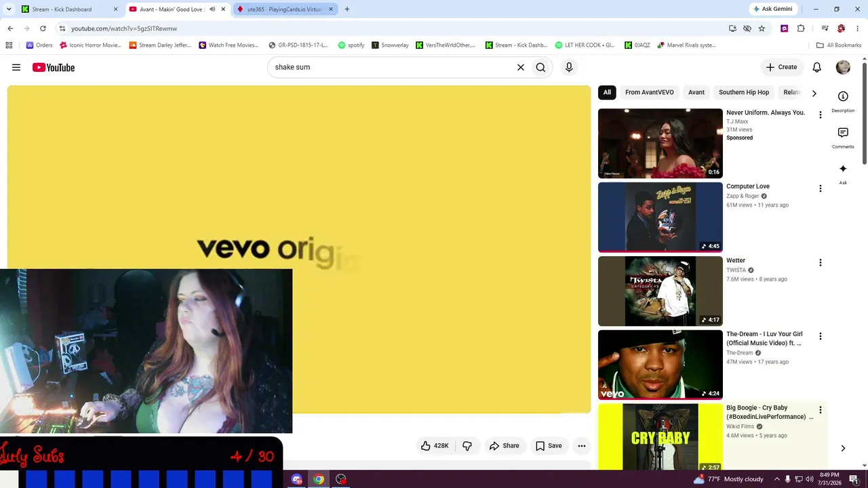The width and height of the screenshot is (868, 488).
Task: Open YouTube notifications bell
Action: [x=817, y=67]
